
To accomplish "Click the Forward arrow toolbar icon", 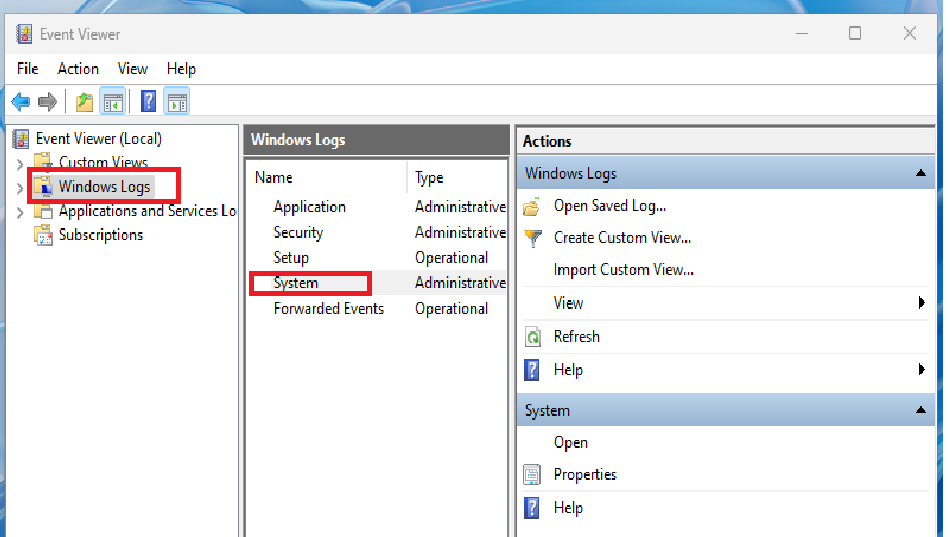I will click(47, 102).
